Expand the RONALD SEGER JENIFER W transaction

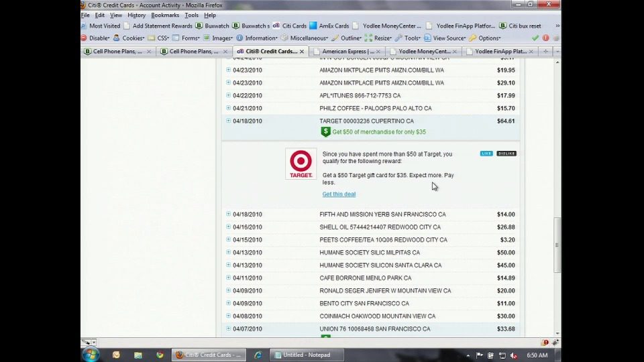[228, 290]
